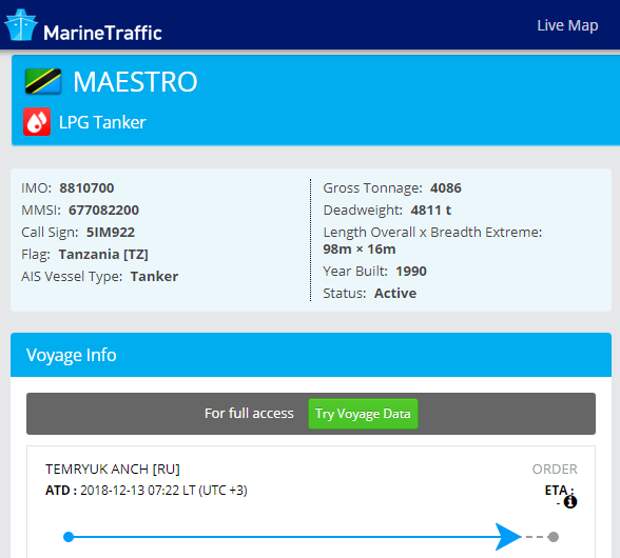The image size is (620, 558).
Task: Click the ORDER destination label
Action: 554,469
